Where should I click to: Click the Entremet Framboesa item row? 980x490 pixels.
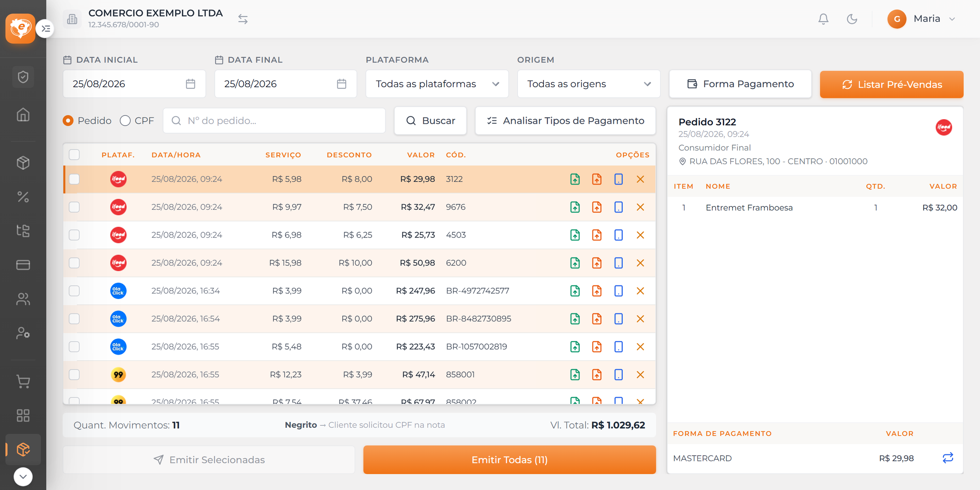(815, 208)
